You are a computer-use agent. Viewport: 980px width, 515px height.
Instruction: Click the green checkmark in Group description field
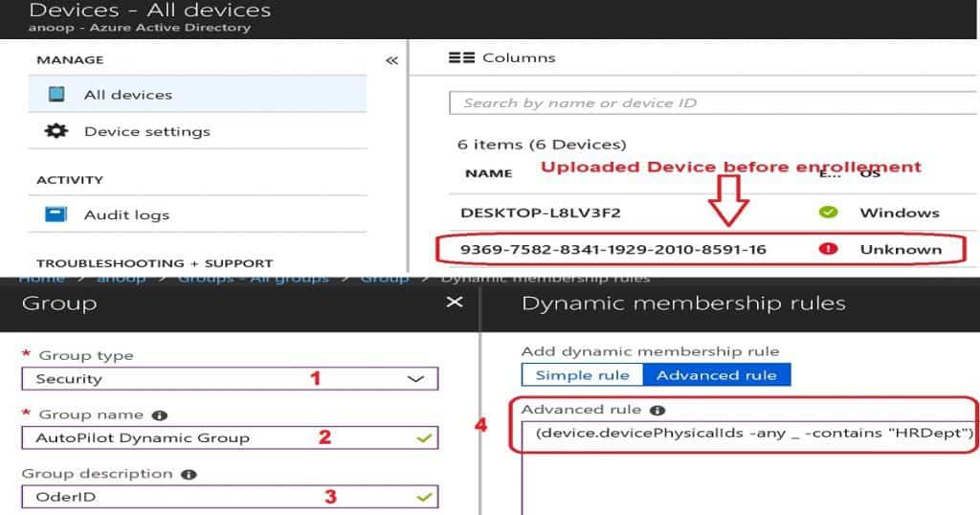[x=424, y=498]
